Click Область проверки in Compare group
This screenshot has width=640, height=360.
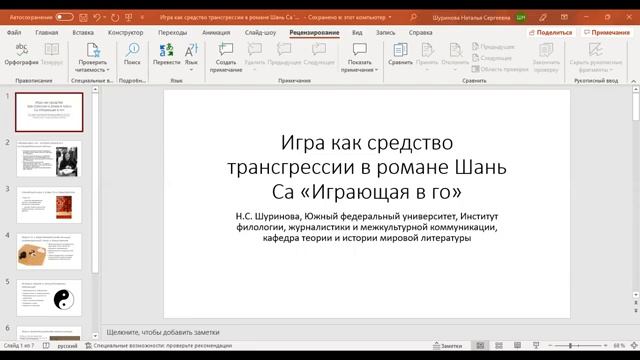point(500,69)
